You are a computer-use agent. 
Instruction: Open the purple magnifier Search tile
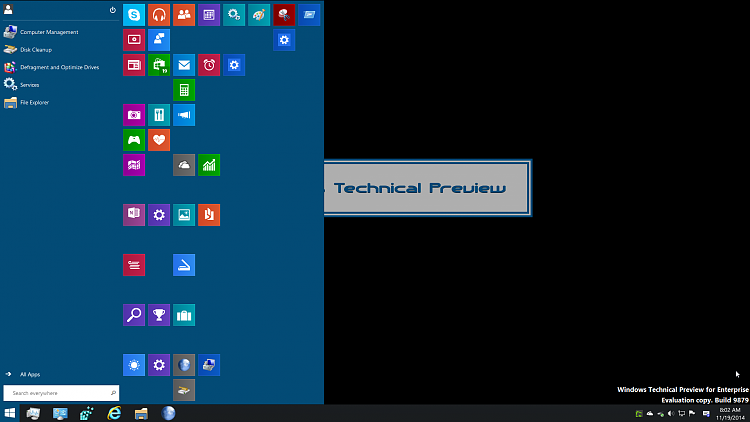click(134, 315)
